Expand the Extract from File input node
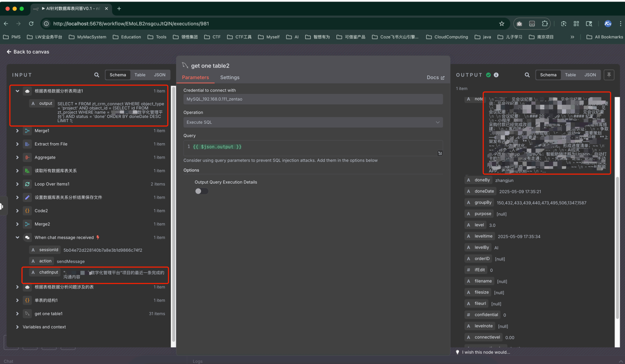The width and height of the screenshot is (625, 364). click(17, 144)
